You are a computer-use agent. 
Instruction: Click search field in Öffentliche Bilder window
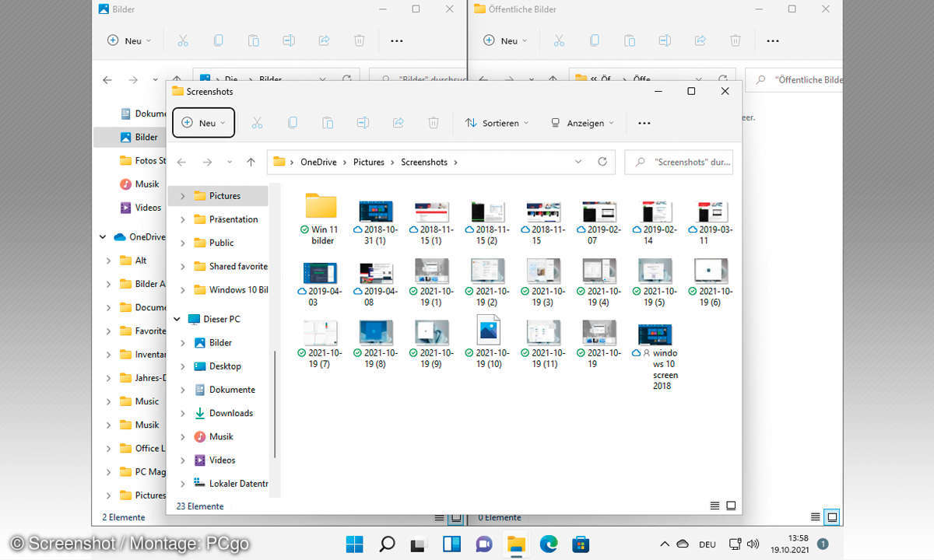tap(794, 79)
